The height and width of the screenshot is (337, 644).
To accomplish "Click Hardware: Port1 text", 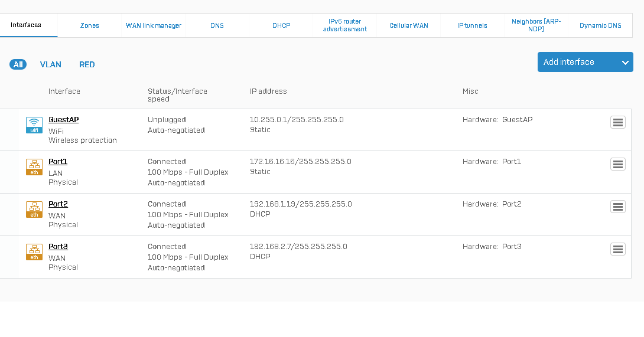I will (492, 161).
